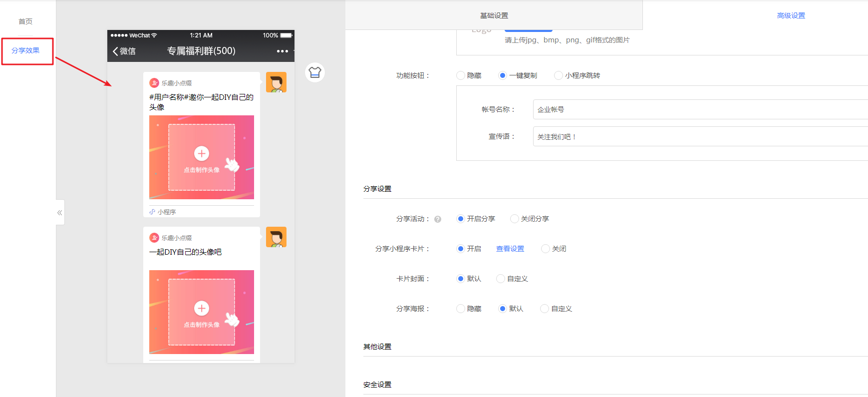
Task: Click first card title #用户名称#邀你一起DIY自己的头像
Action: [202, 102]
